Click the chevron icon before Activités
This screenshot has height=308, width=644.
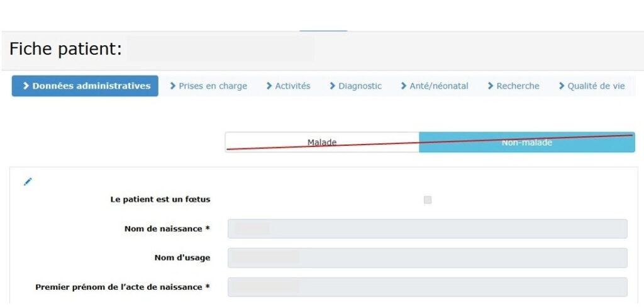click(x=269, y=86)
